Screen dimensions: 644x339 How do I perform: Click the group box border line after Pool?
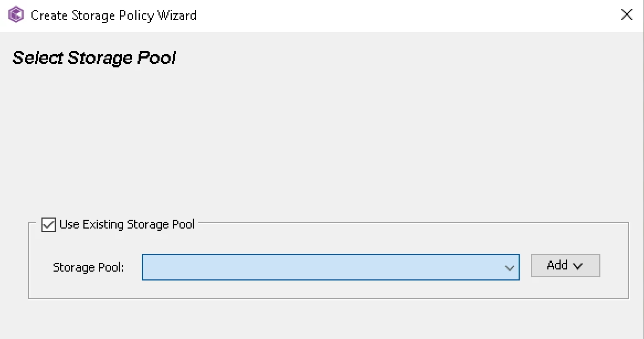click(413, 223)
